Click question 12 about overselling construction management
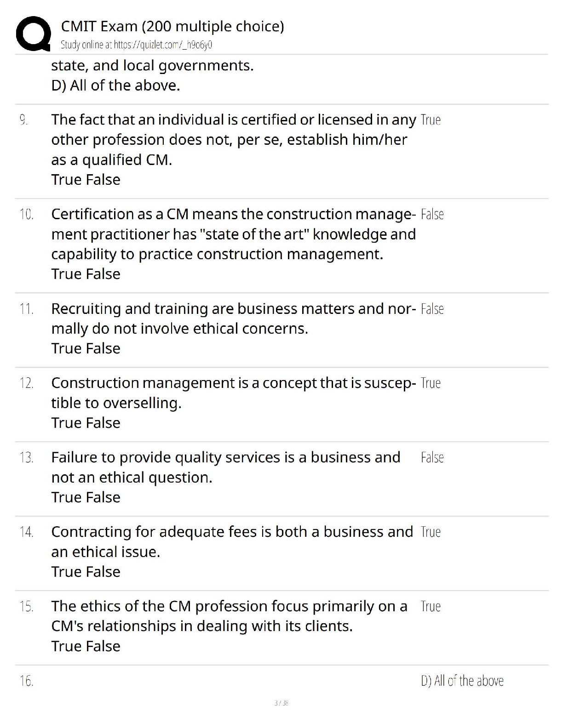Viewport: 563px width, 728px height. click(x=233, y=393)
